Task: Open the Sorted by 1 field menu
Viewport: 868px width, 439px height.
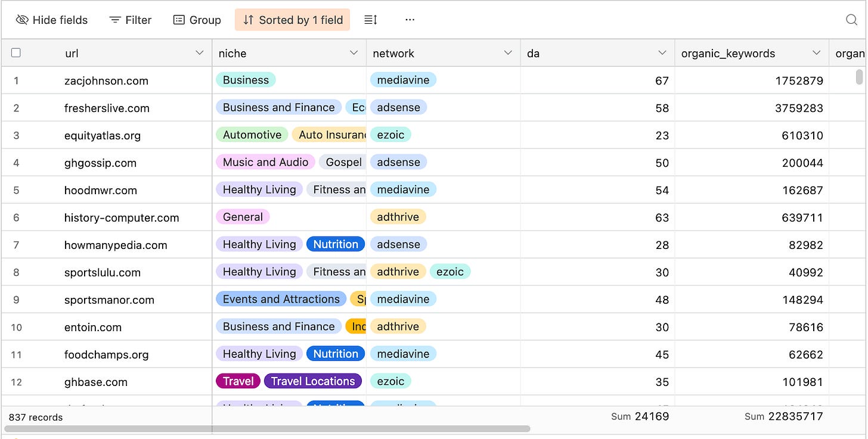Action: tap(292, 20)
